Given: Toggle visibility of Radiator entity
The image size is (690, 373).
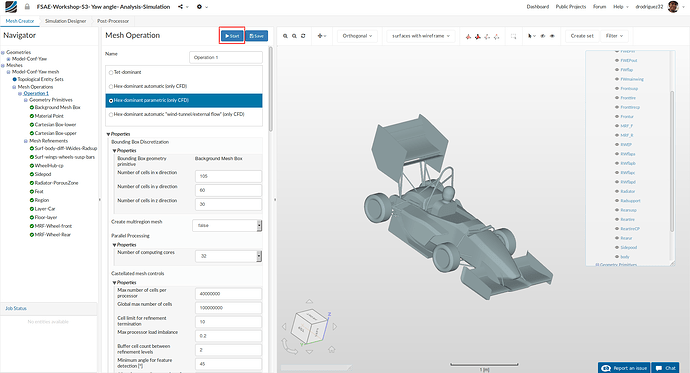Looking at the screenshot, I should (617, 191).
